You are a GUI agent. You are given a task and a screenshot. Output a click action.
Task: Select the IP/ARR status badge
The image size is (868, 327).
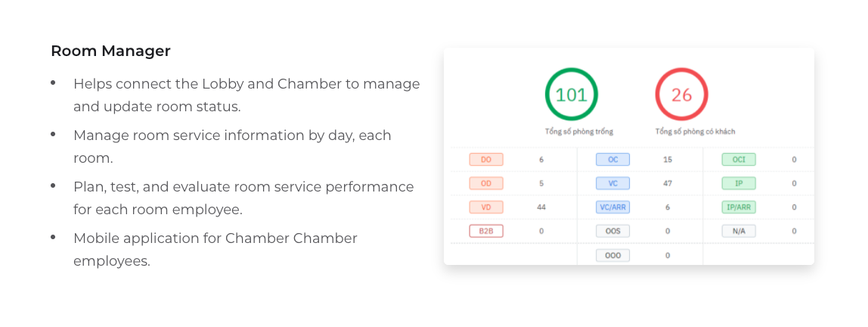[739, 207]
